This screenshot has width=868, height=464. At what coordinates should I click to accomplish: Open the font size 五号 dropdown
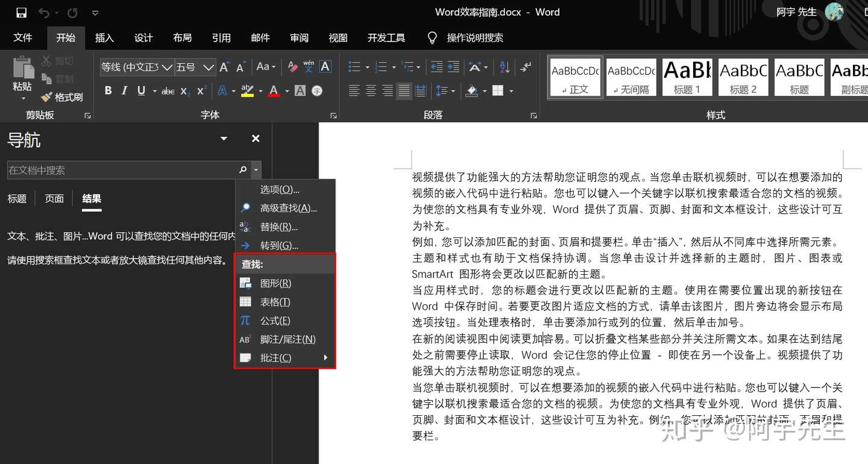tap(209, 67)
